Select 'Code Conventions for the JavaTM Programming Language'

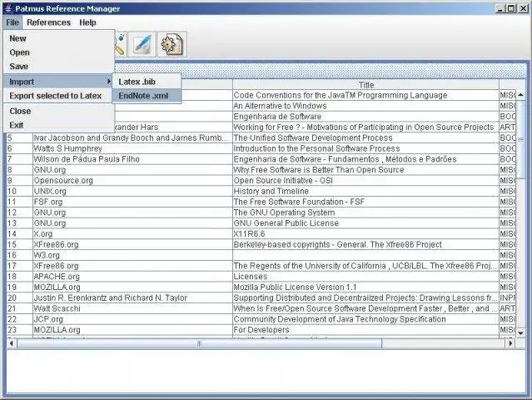(365, 95)
